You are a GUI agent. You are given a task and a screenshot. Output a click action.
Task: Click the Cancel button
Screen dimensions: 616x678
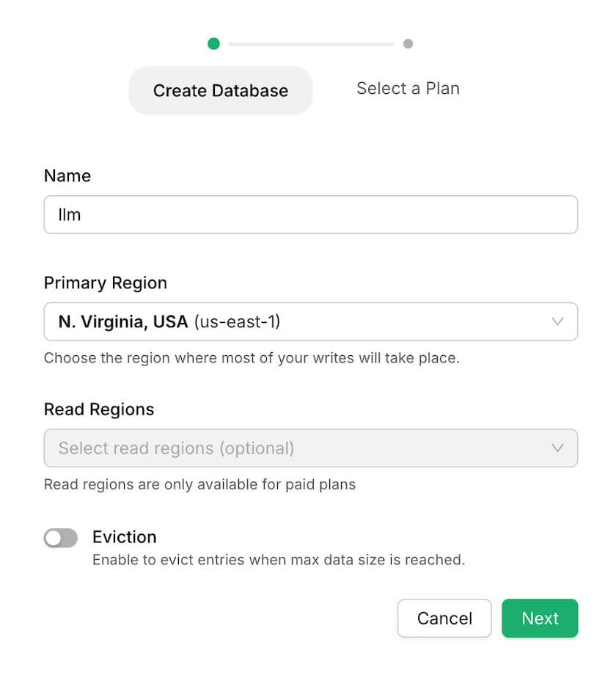tap(444, 618)
